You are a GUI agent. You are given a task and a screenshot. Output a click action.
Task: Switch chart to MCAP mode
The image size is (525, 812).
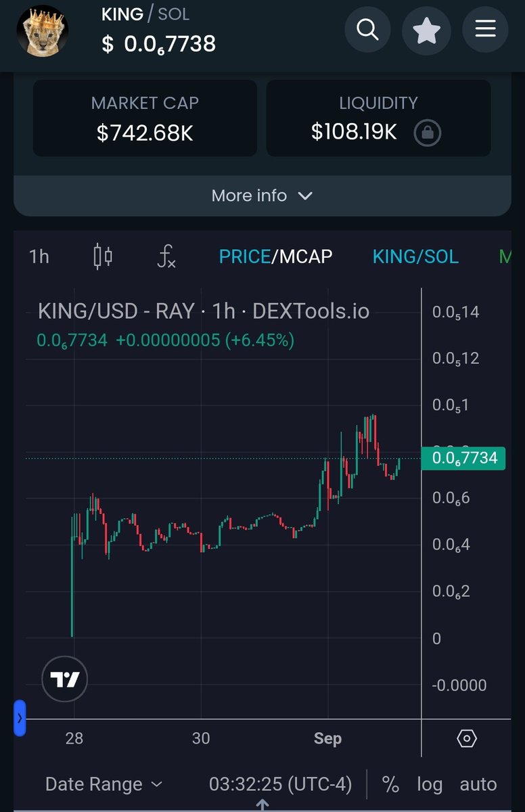305,256
